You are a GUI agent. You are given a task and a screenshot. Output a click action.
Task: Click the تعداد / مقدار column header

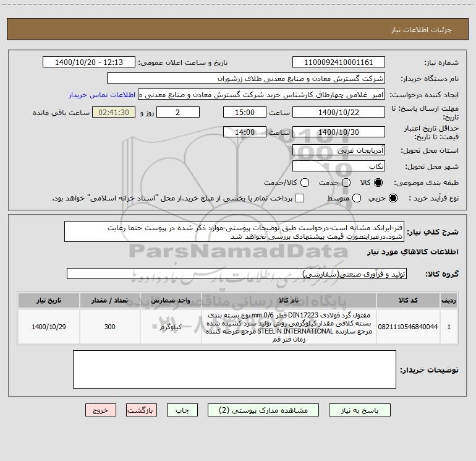tap(109, 300)
